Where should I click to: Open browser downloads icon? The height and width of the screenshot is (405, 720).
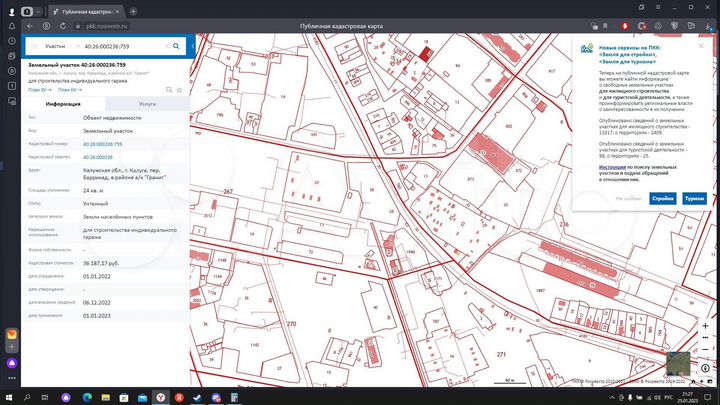coord(709,26)
